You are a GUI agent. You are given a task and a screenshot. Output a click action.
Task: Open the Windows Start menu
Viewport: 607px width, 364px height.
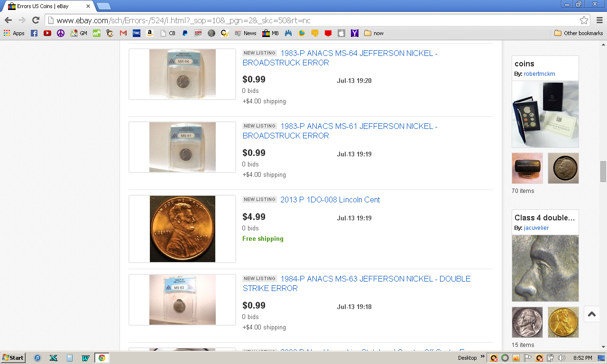[13, 358]
